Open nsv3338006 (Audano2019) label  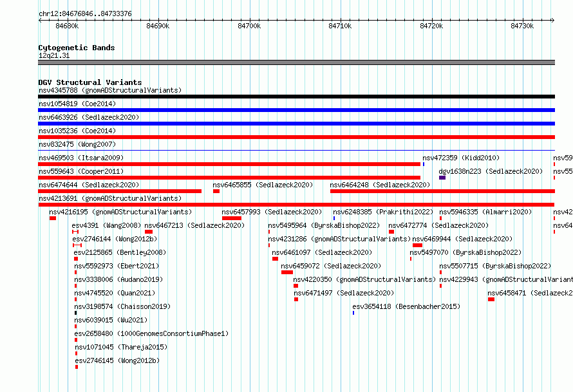click(118, 279)
